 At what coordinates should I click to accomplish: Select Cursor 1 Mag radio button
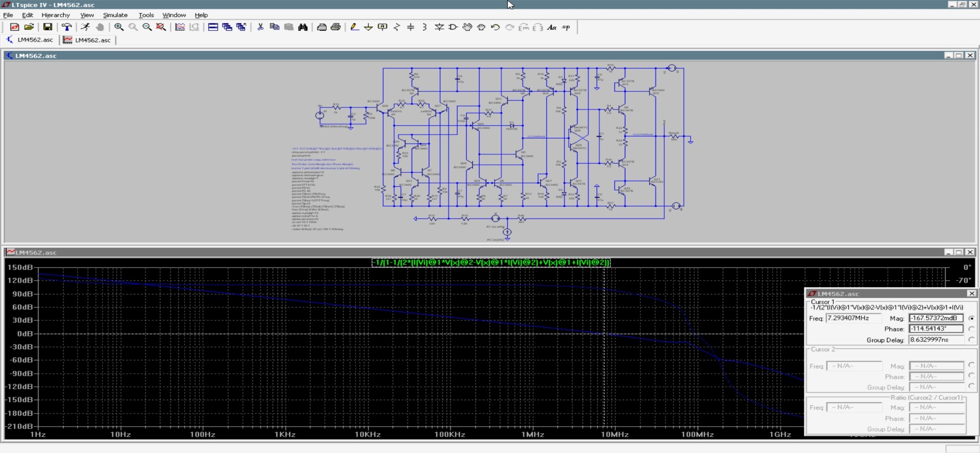[x=971, y=318]
